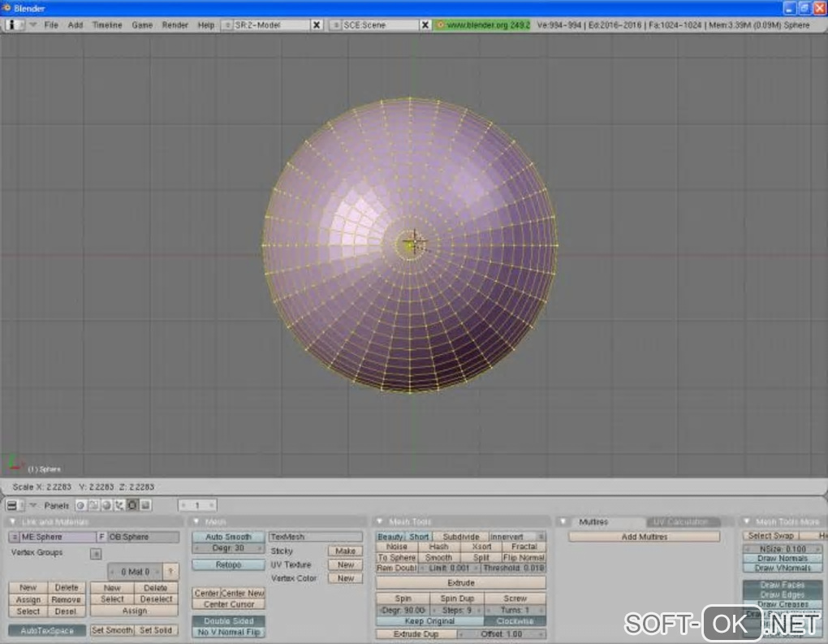The width and height of the screenshot is (828, 644).
Task: Switch to the UV Calculation tab
Action: tap(681, 521)
